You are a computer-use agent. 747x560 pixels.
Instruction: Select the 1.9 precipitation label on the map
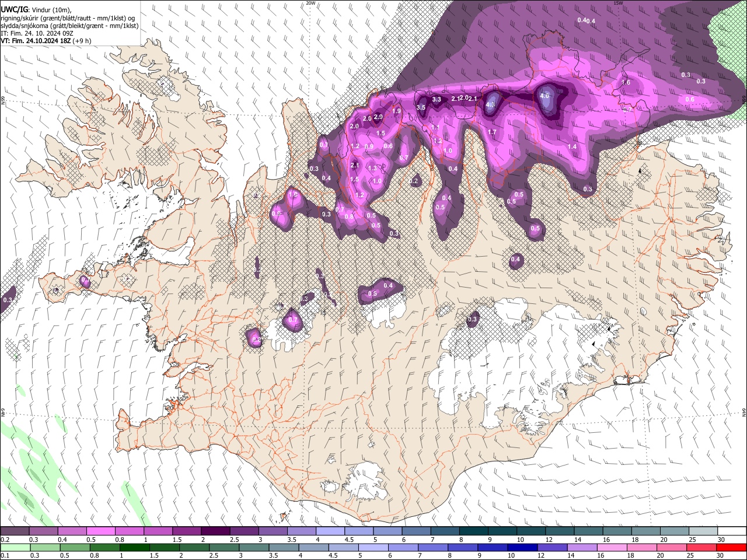tap(397, 111)
